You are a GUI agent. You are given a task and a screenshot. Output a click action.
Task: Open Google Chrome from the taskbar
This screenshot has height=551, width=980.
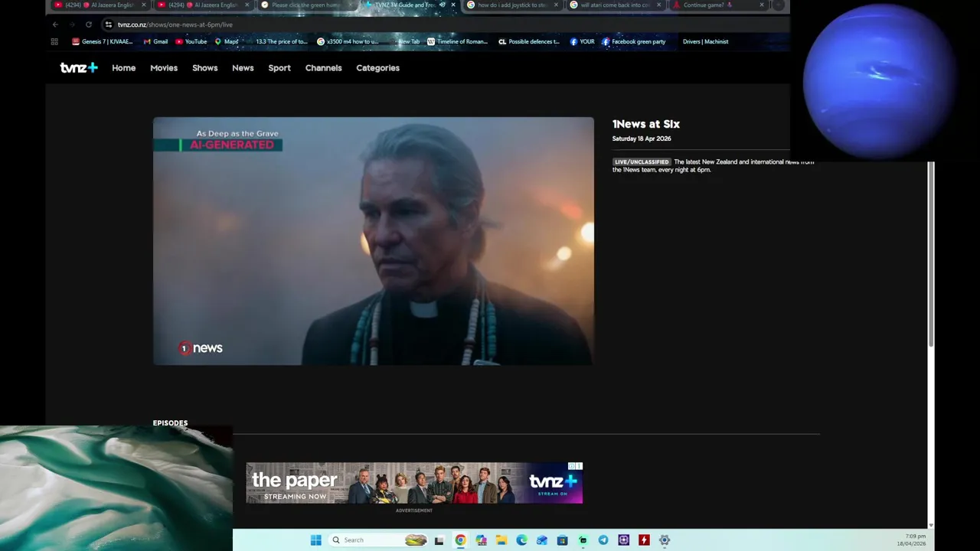[460, 540]
